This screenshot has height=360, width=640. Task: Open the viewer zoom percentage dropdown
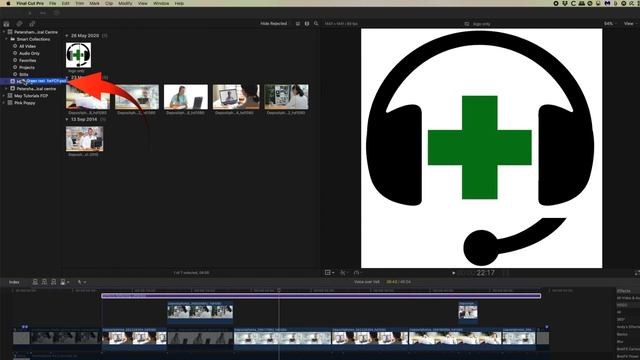pos(609,24)
